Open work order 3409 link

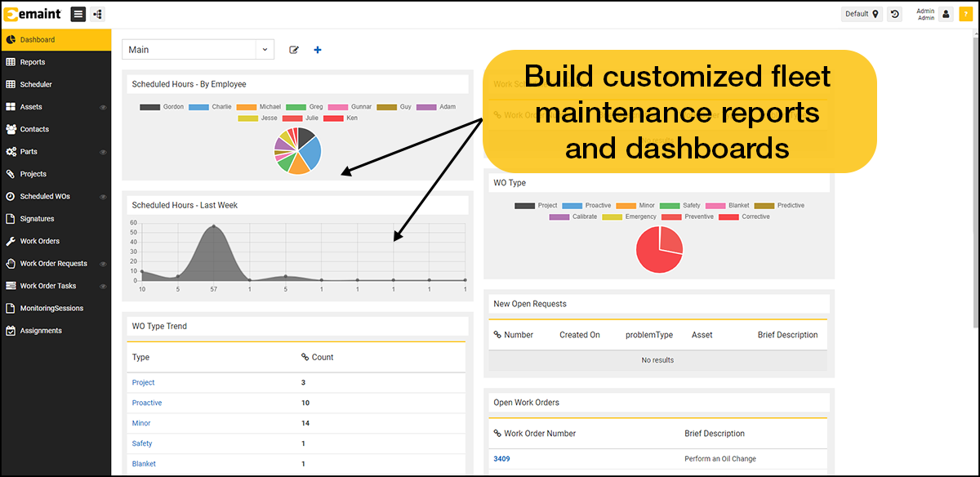pos(501,459)
